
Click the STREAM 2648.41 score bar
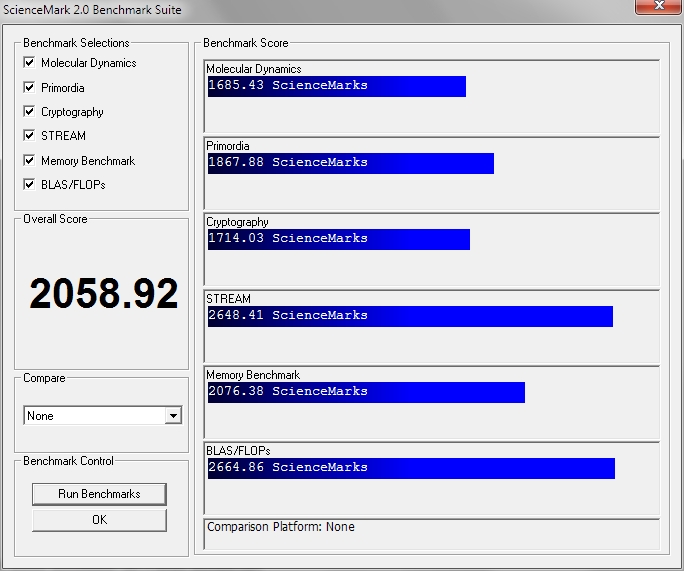pos(410,316)
